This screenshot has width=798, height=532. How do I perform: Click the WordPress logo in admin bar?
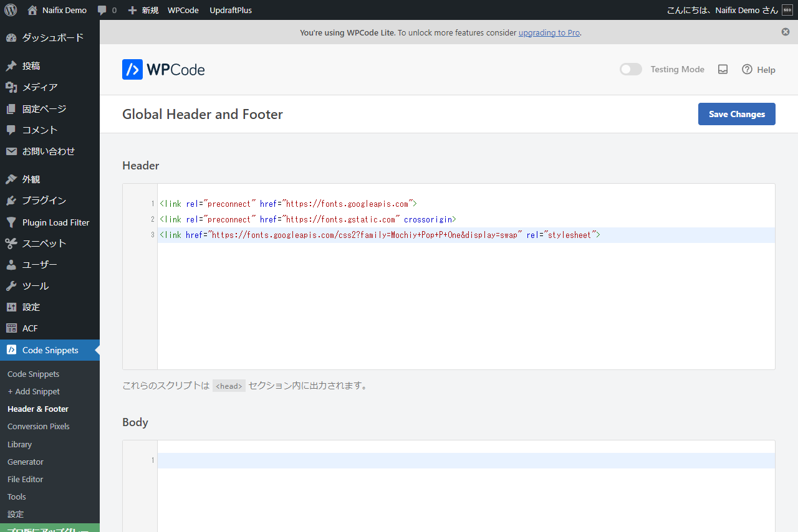pyautogui.click(x=10, y=10)
